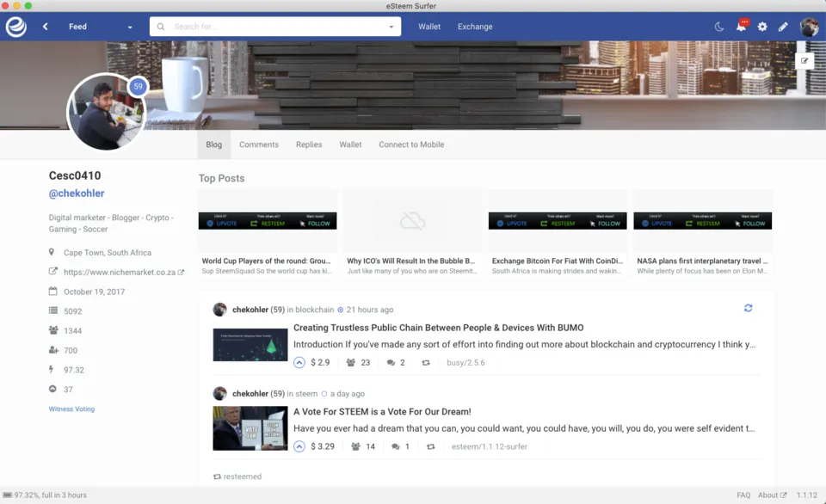View the 14 voters icon on STEEM post
The height and width of the screenshot is (504, 826).
click(355, 446)
